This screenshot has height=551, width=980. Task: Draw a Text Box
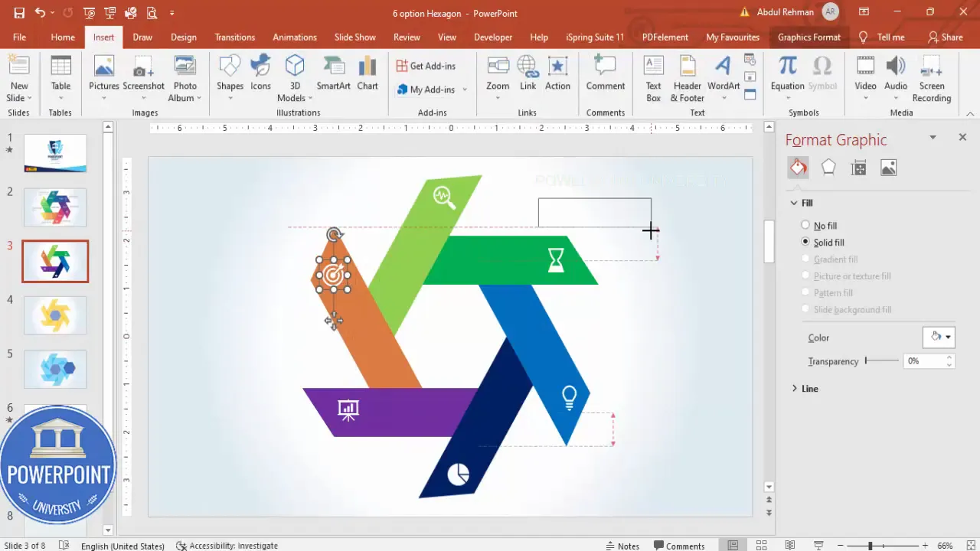click(x=653, y=79)
